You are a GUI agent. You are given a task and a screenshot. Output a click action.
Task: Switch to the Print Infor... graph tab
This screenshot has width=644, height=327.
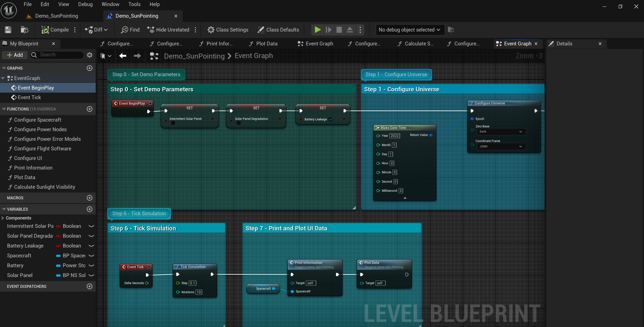tap(216, 44)
